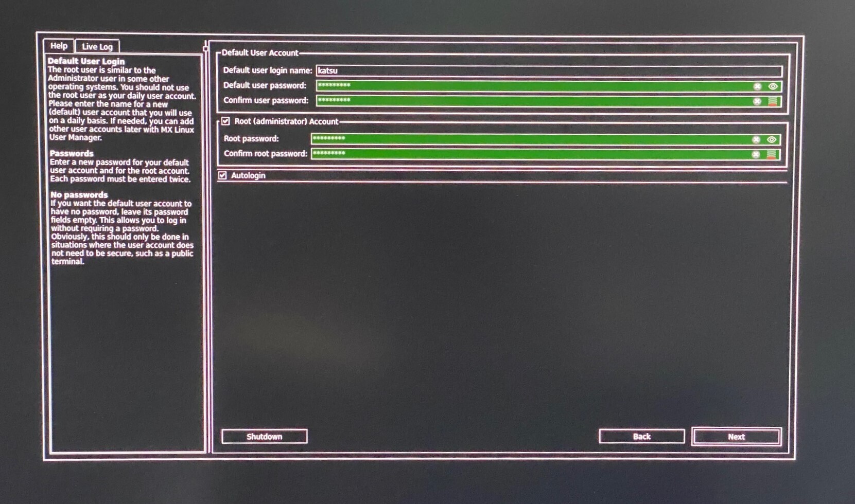Switch to the Live Log tab
855x504 pixels.
(x=97, y=46)
